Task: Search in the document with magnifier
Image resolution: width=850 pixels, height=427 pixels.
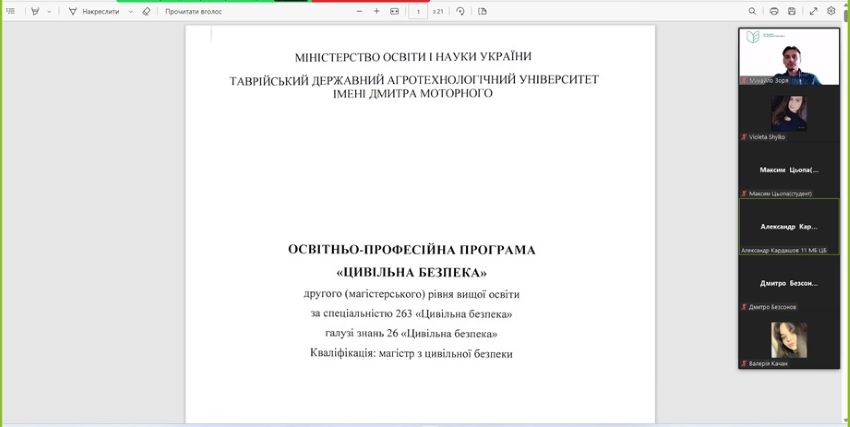Action: [752, 11]
